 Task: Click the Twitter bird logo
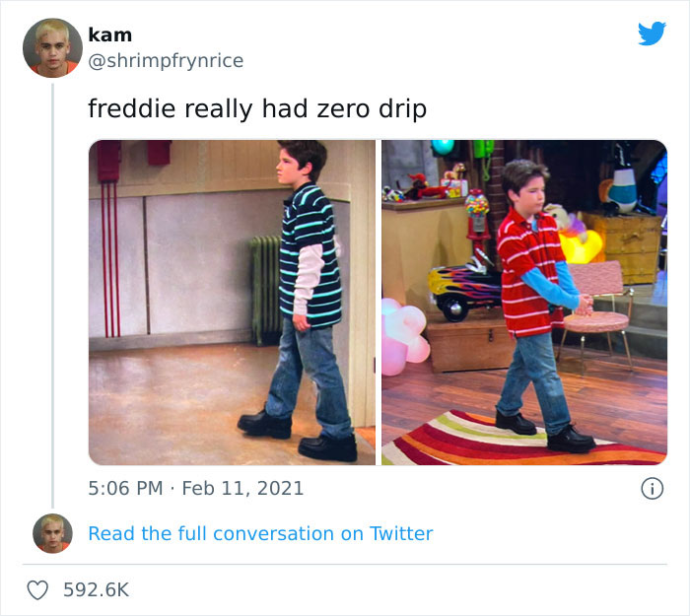pyautogui.click(x=652, y=34)
